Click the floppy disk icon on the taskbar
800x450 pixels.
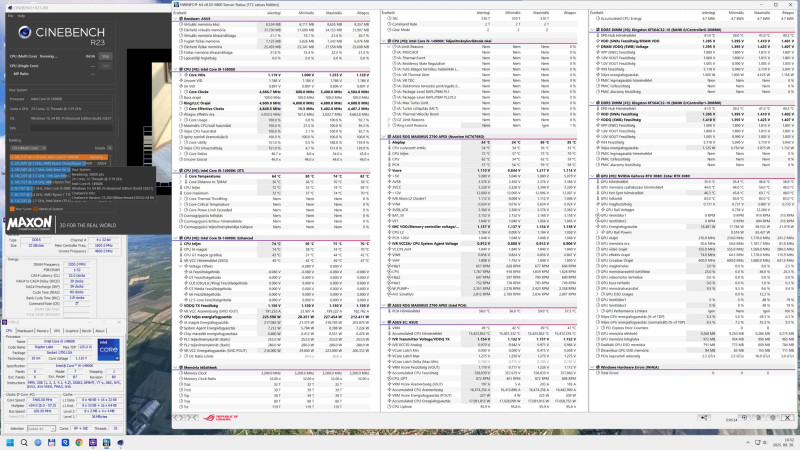pyautogui.click(x=52, y=442)
